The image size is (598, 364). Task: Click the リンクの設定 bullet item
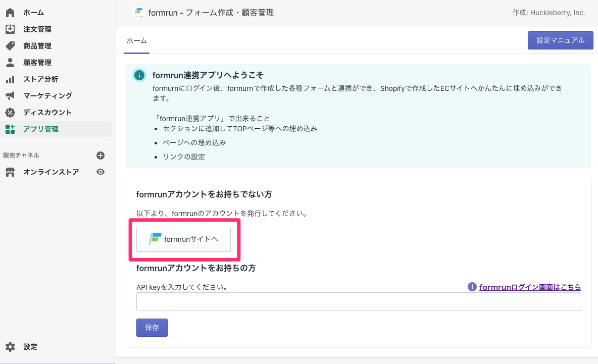[x=184, y=157]
